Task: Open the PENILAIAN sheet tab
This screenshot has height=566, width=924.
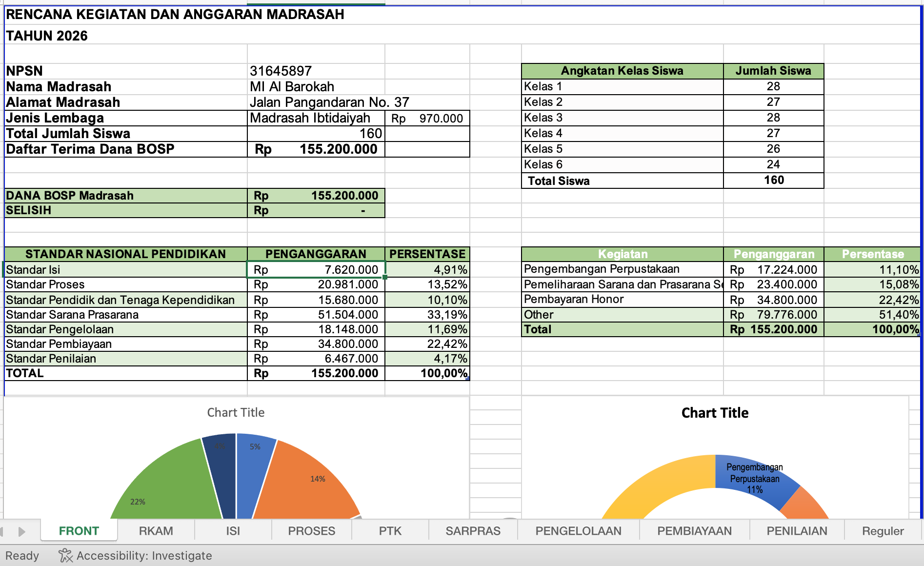Action: pos(797,531)
